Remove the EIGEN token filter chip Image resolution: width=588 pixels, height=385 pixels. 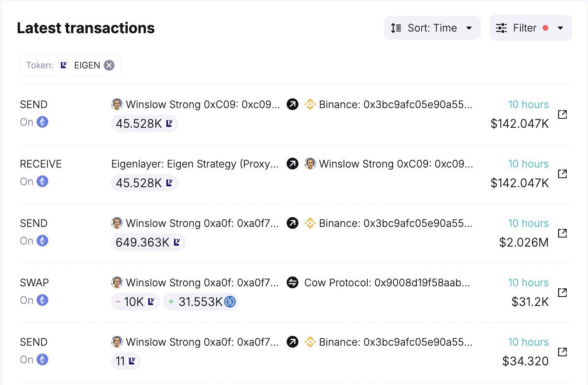point(109,66)
